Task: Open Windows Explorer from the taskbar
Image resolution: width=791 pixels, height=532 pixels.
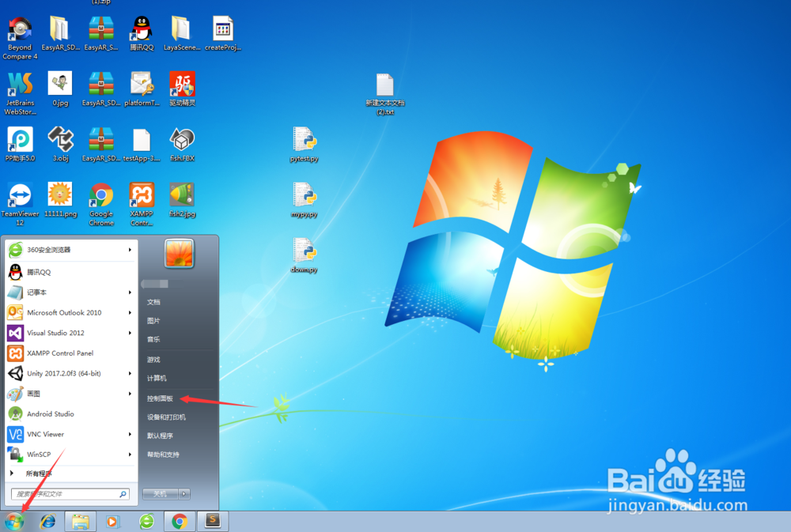Action: [x=80, y=522]
